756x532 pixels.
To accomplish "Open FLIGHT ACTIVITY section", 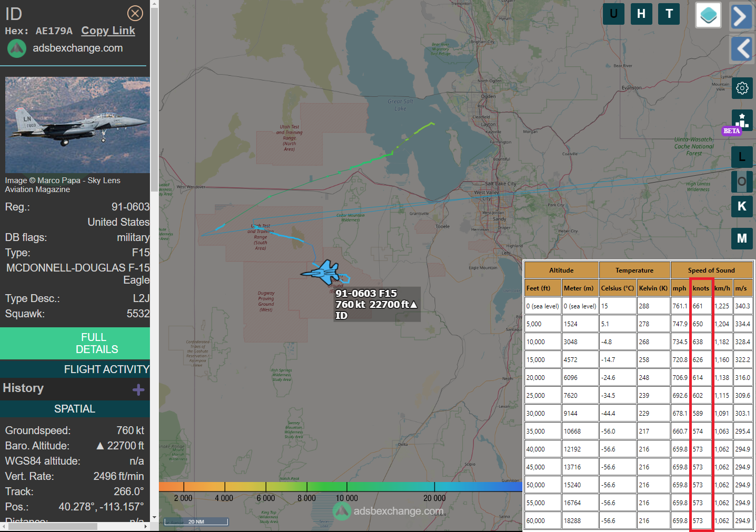I will point(75,369).
